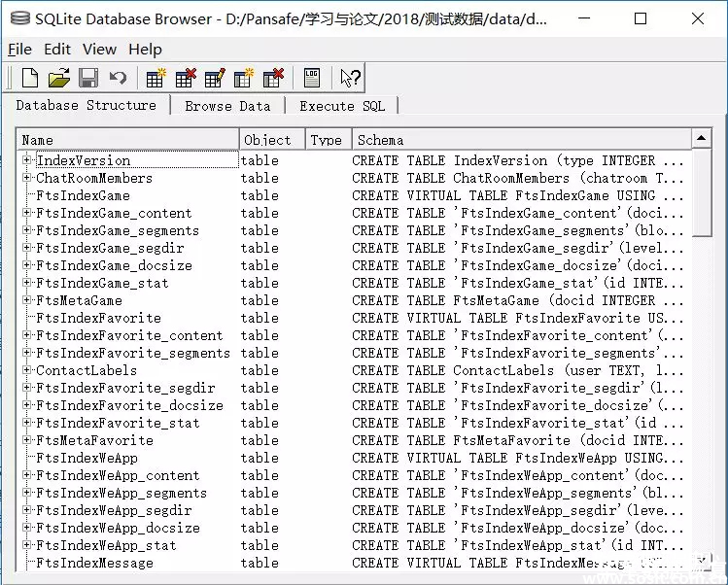Open the File menu
The image size is (728, 585).
coord(20,49)
